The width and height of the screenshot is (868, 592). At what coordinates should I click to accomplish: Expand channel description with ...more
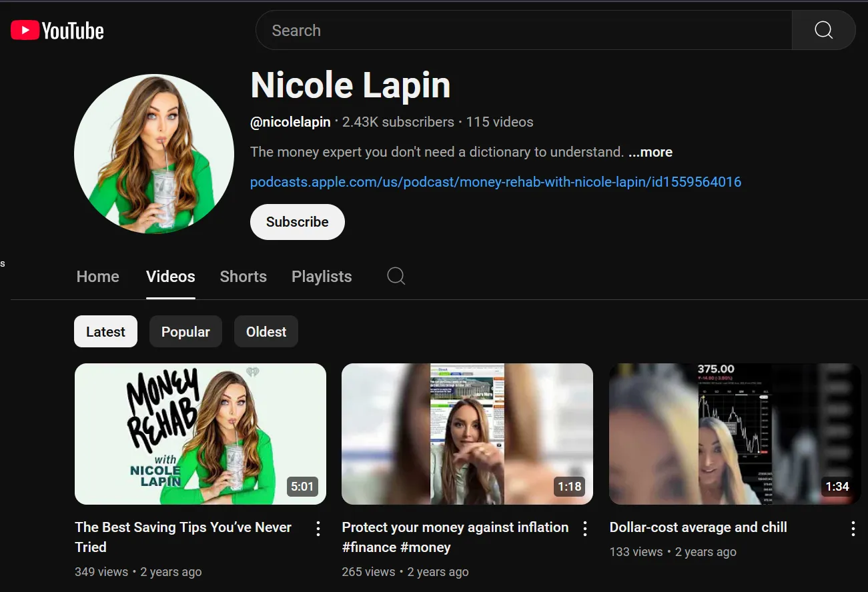tap(650, 152)
